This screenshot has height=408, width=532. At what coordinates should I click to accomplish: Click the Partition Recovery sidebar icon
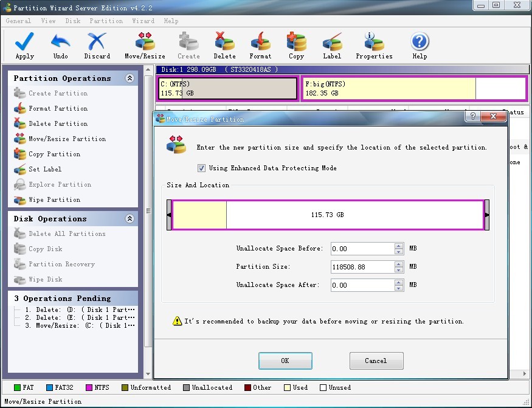pyautogui.click(x=19, y=264)
